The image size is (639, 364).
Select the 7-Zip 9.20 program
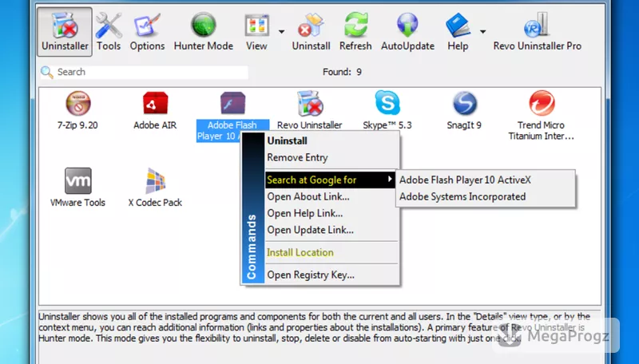click(77, 110)
